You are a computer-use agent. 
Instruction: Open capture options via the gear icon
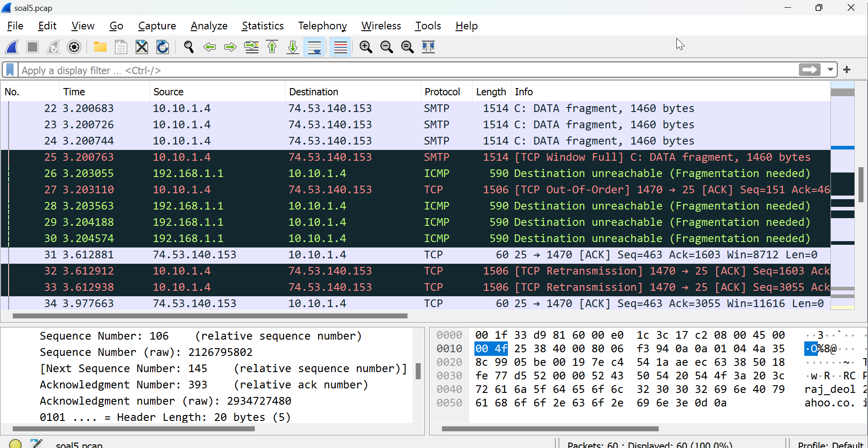[x=74, y=47]
